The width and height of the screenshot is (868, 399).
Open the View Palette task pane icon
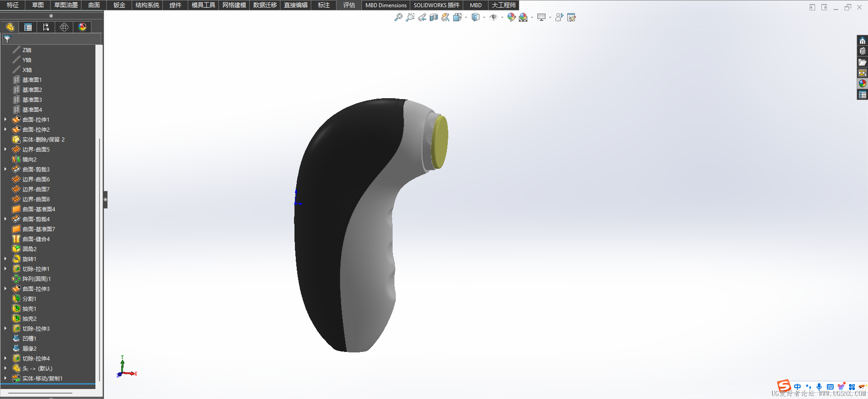(x=863, y=73)
